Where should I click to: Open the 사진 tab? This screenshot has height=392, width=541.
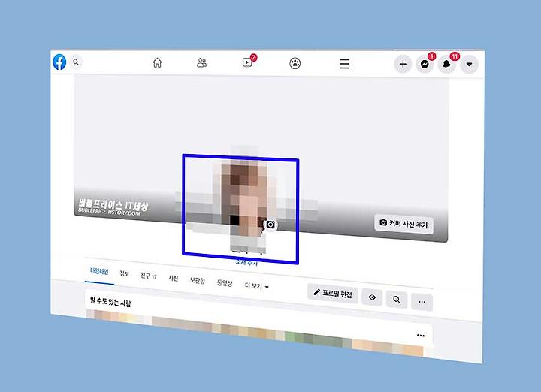point(174,278)
